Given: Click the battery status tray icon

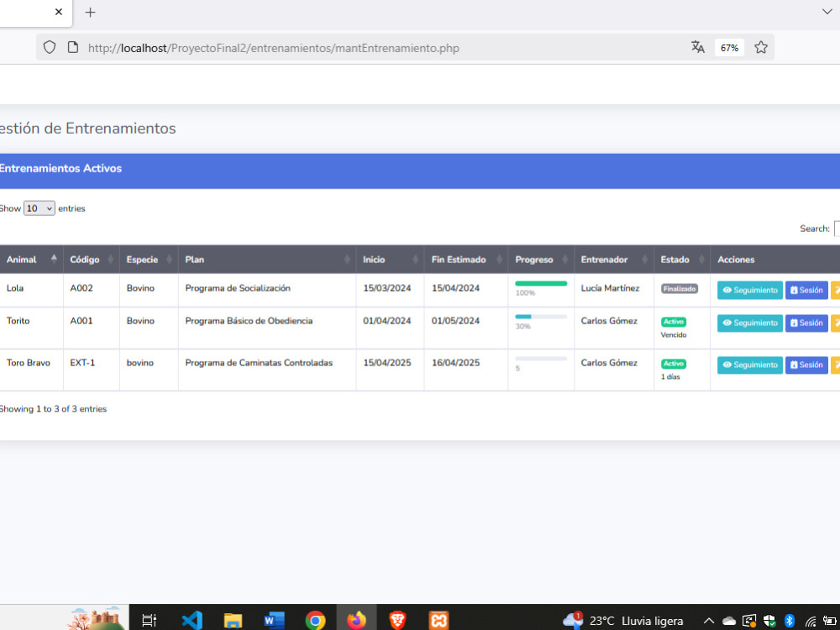Looking at the screenshot, I should [x=830, y=621].
